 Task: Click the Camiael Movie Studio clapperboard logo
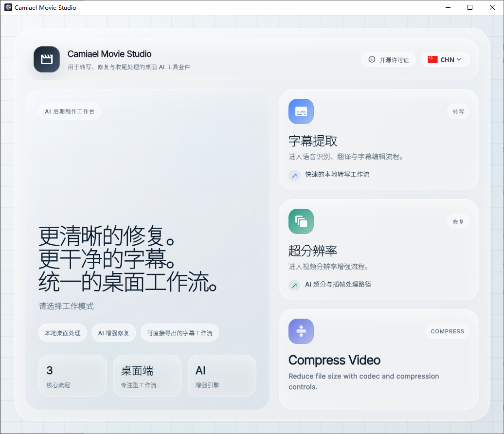coord(47,59)
